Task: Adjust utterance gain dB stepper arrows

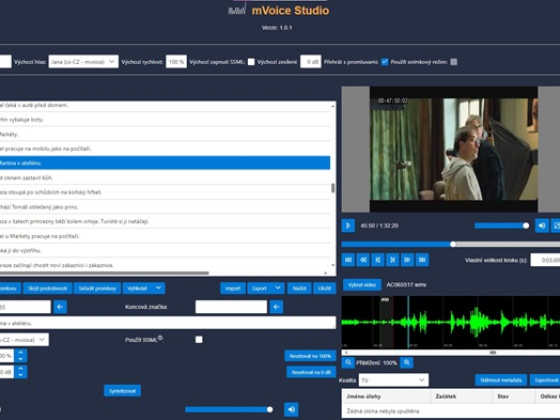Action: 20,372
